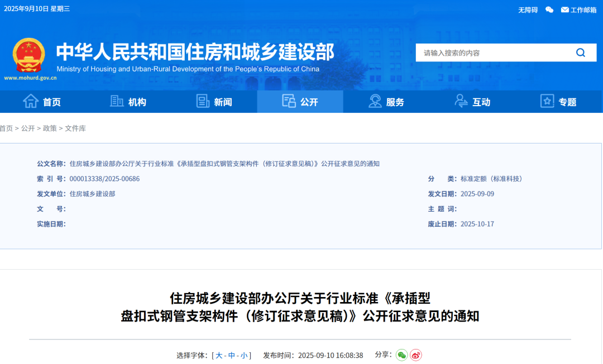Screen dimensions: 603x364
Task: Set font size to 中
Action: coord(232,356)
